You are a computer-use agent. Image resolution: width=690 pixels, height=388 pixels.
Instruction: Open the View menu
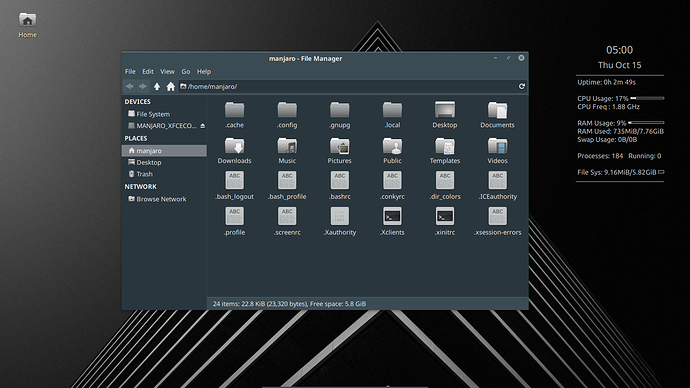(x=167, y=71)
